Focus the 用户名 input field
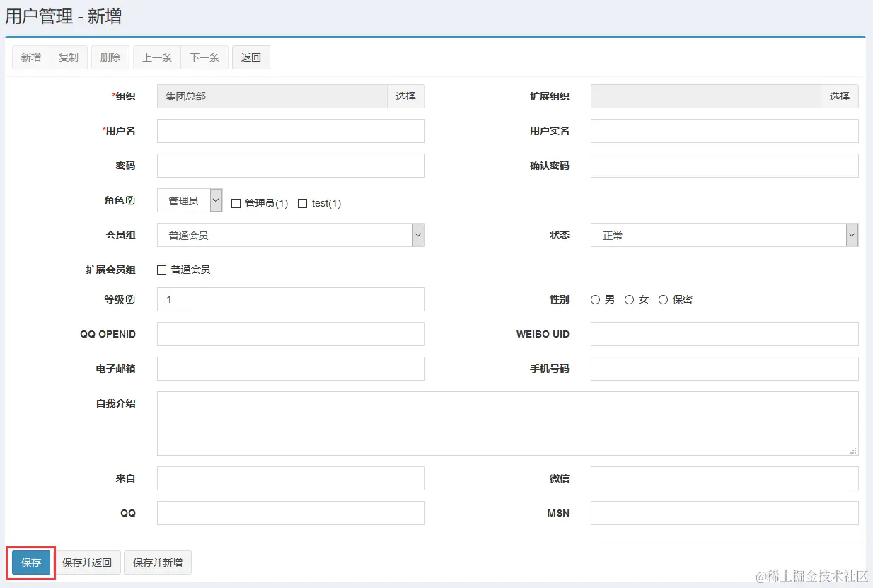 pyautogui.click(x=291, y=131)
